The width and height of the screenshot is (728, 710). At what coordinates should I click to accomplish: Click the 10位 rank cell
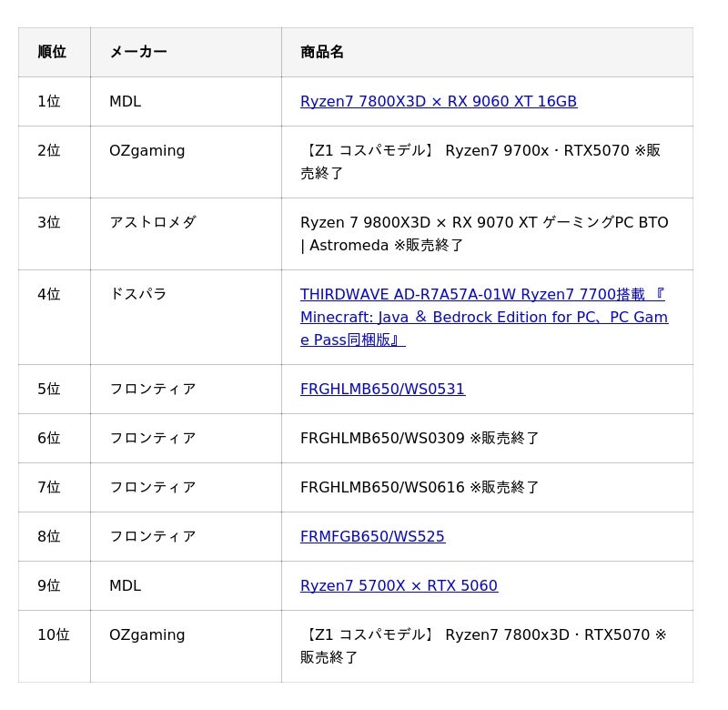click(55, 646)
